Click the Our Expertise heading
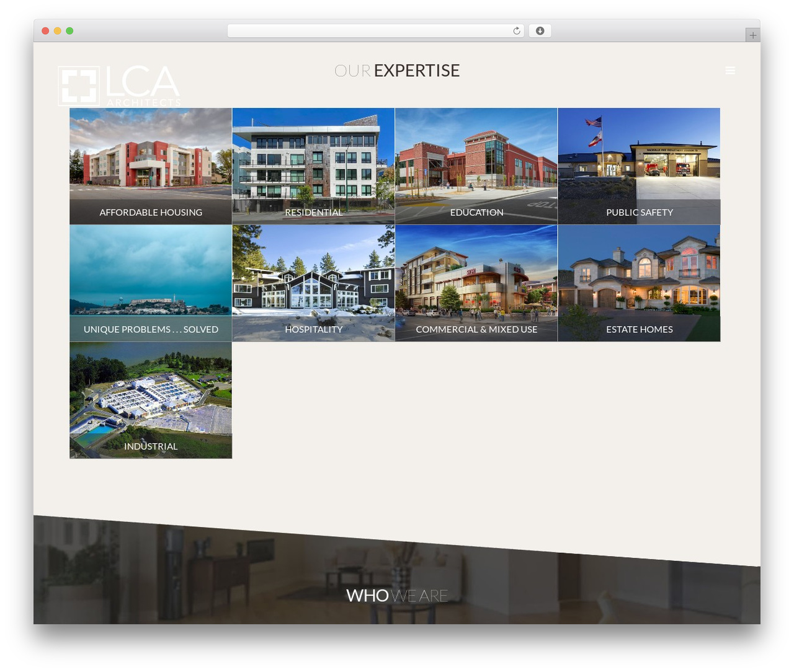Image resolution: width=794 pixels, height=672 pixels. click(x=397, y=71)
